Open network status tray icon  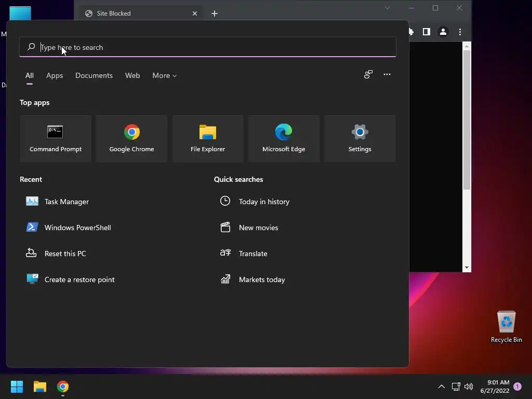456,387
